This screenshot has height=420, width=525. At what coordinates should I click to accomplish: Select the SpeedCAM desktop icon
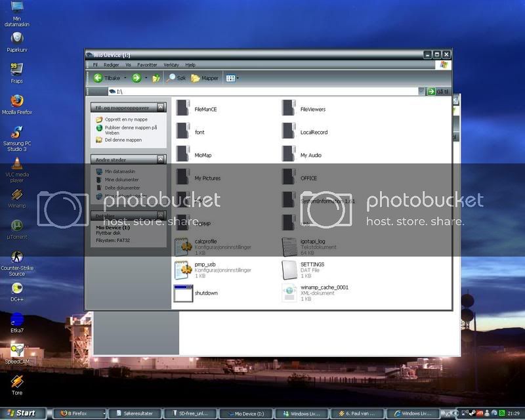(17, 354)
